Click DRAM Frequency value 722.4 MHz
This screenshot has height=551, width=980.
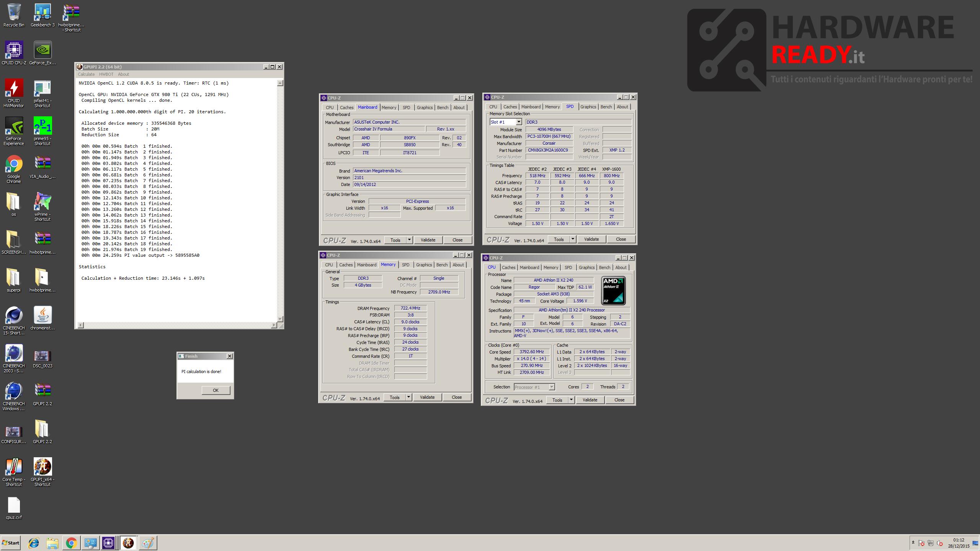(x=410, y=308)
